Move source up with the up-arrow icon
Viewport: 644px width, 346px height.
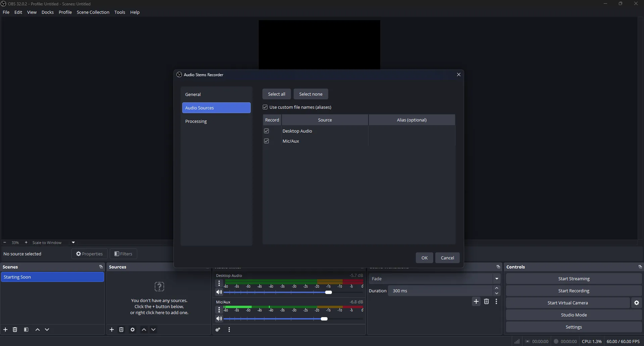tap(144, 330)
